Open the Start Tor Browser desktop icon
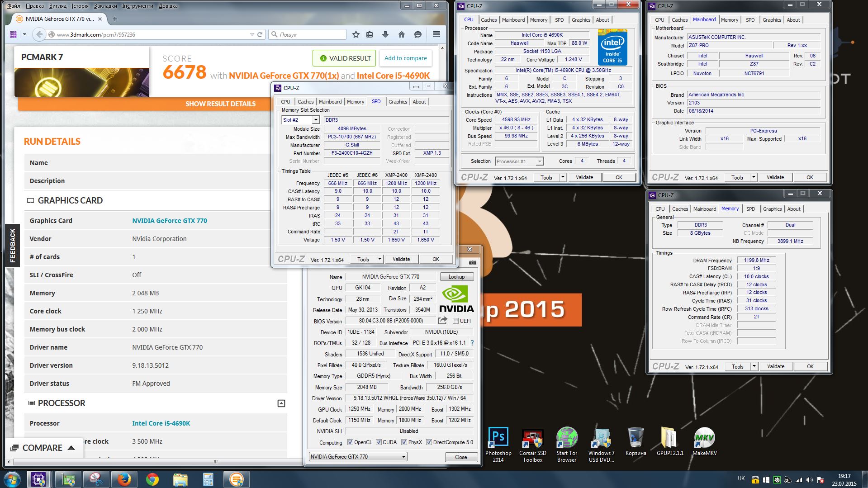Image resolution: width=868 pixels, height=488 pixels. (567, 445)
